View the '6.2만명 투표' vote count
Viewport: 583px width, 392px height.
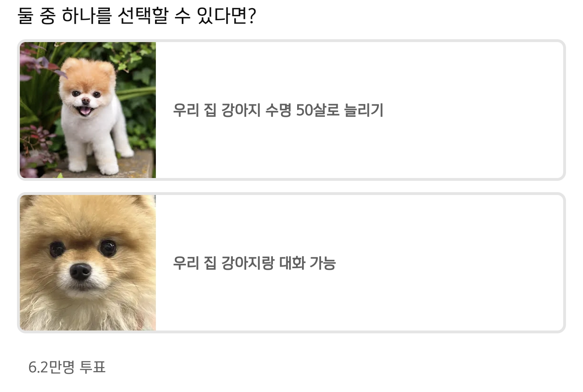click(x=67, y=367)
